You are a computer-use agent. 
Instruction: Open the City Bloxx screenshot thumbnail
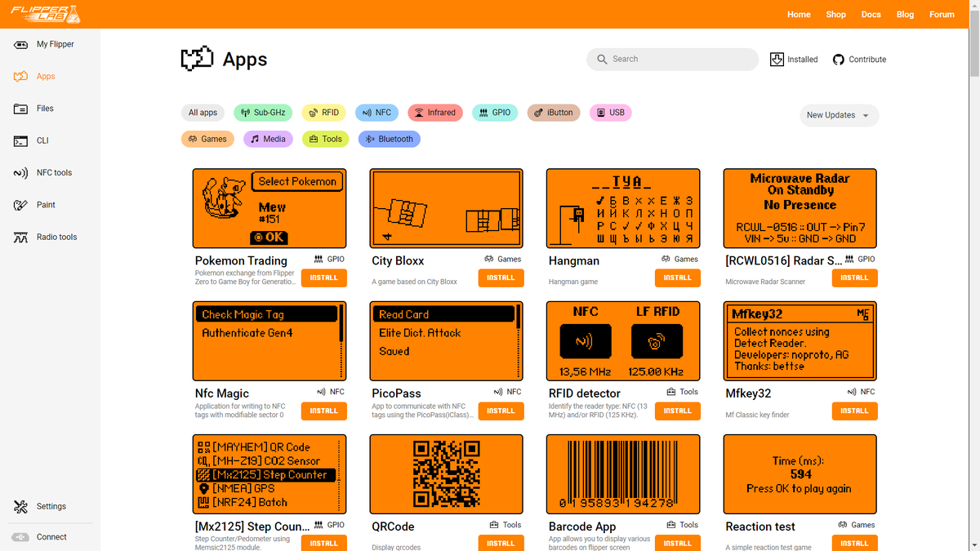coord(447,208)
